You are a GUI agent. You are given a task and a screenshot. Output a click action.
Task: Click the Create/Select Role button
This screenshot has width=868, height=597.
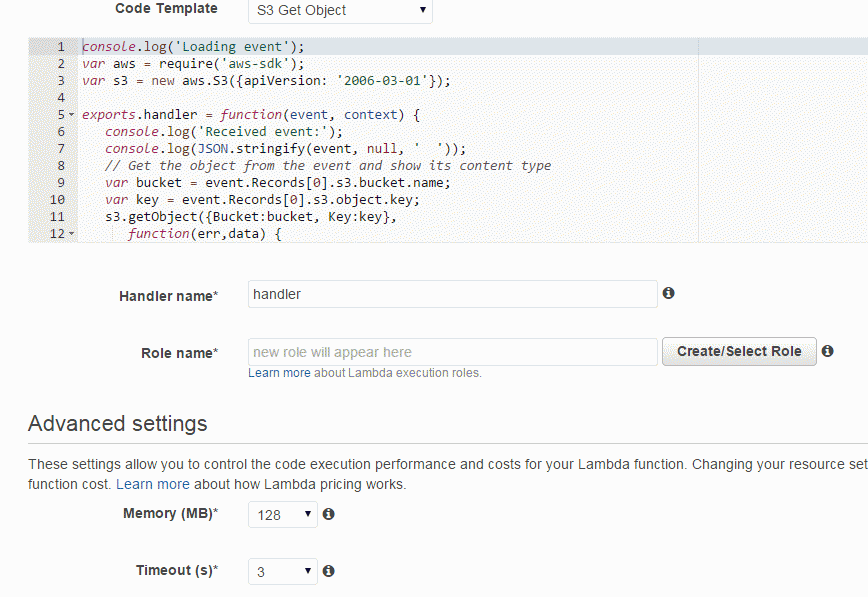coord(739,351)
